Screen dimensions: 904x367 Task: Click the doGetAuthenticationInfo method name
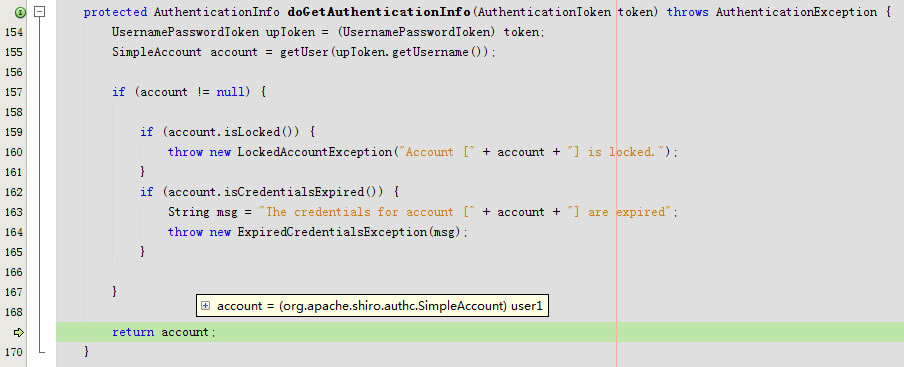point(378,12)
